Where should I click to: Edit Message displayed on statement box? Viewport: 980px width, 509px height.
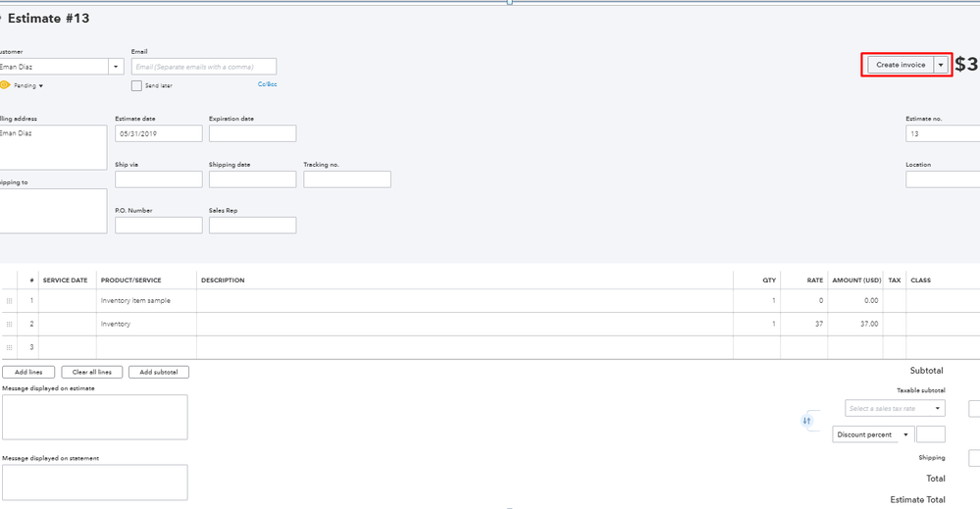[95, 483]
